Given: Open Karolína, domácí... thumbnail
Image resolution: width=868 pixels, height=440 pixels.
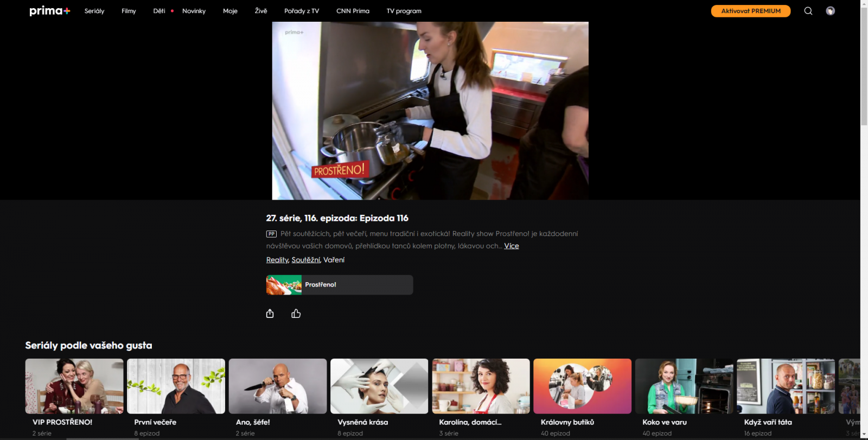Looking at the screenshot, I should point(481,386).
